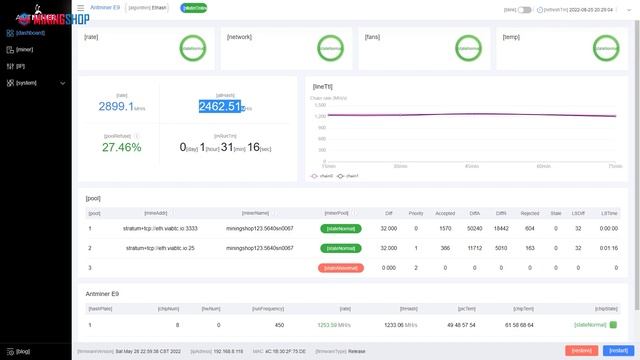Open the dropdown arrow at top right
Screen dimensions: 640x360
[x=629, y=10]
